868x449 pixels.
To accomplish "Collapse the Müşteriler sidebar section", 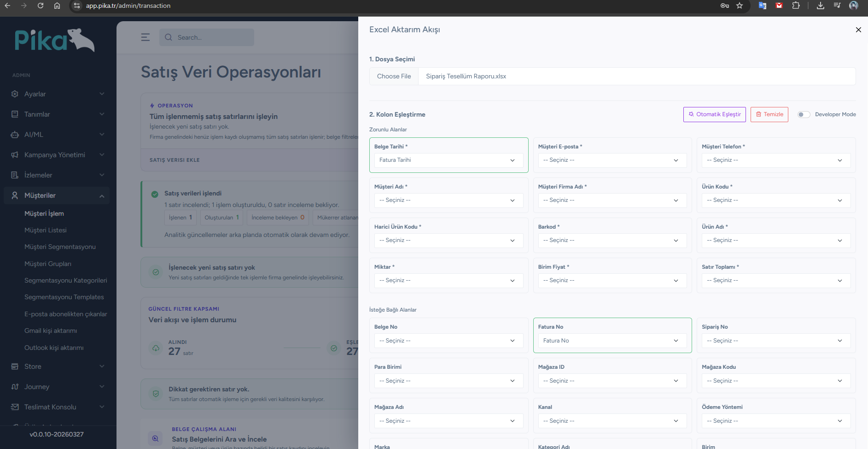I will tap(102, 196).
